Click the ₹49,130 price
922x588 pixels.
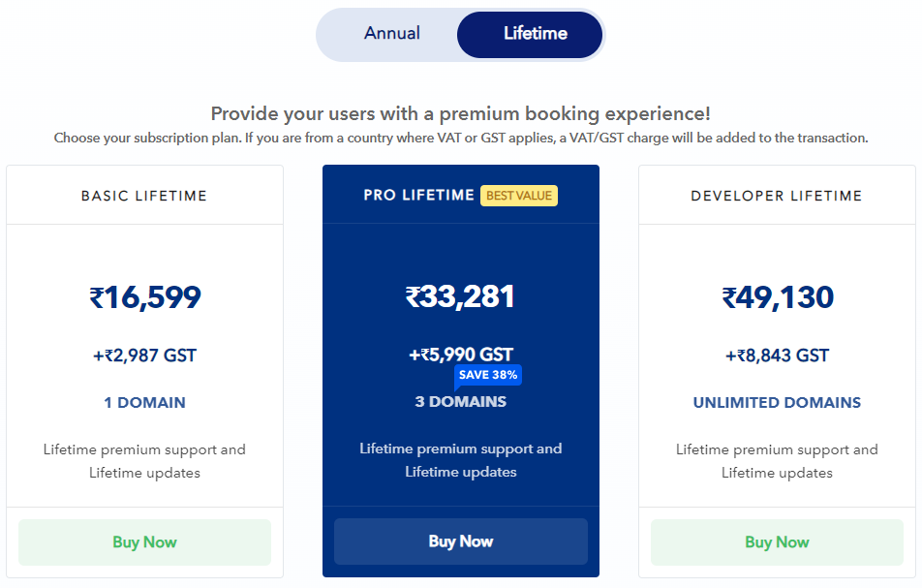778,297
